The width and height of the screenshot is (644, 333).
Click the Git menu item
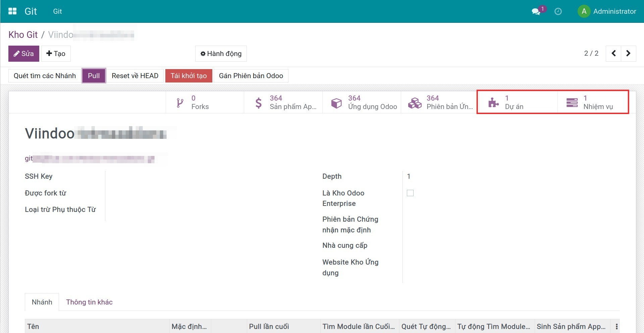pyautogui.click(x=57, y=11)
